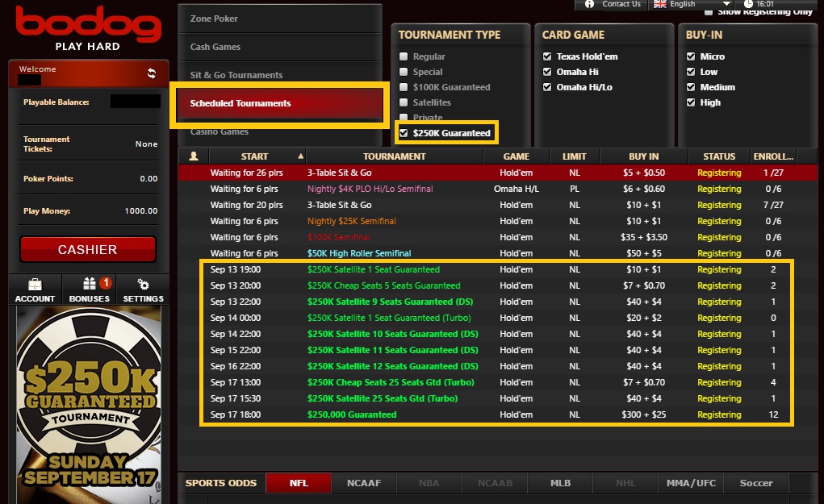Uncheck the Low buy-in checkbox

tap(691, 72)
